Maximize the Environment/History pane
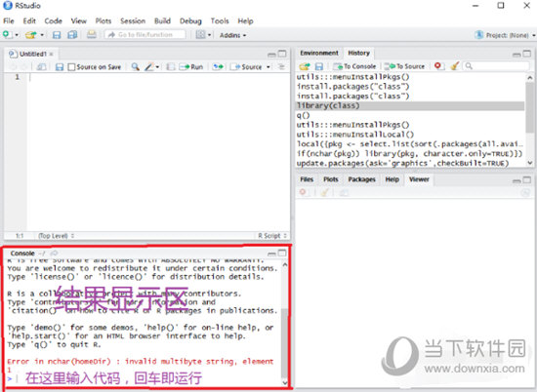The width and height of the screenshot is (537, 392). [527, 54]
